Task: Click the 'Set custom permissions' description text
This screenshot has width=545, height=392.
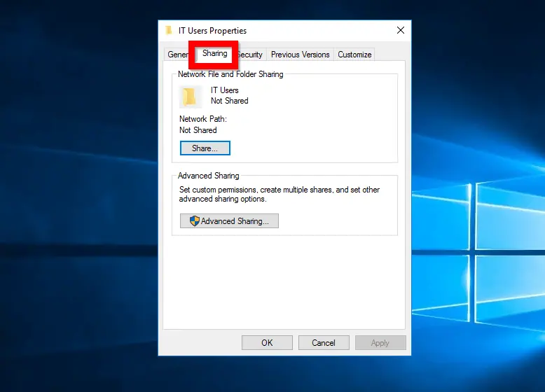Action: [279, 195]
